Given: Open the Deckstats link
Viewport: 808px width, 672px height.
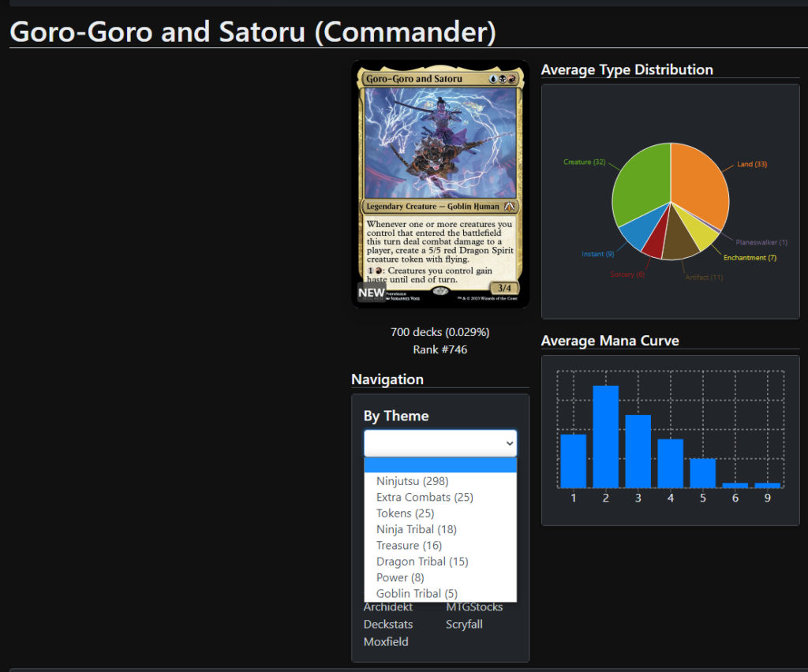Looking at the screenshot, I should (388, 624).
